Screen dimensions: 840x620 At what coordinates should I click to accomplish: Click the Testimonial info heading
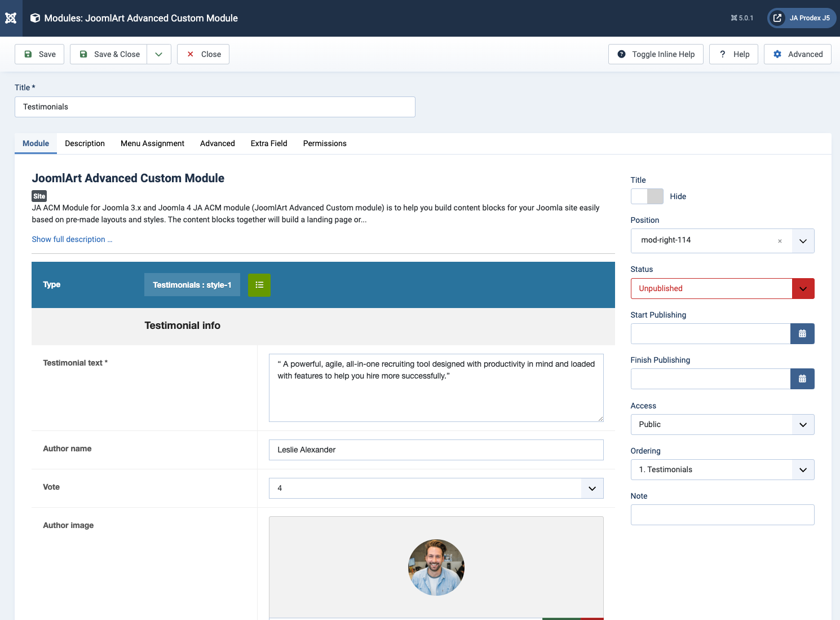coord(182,326)
